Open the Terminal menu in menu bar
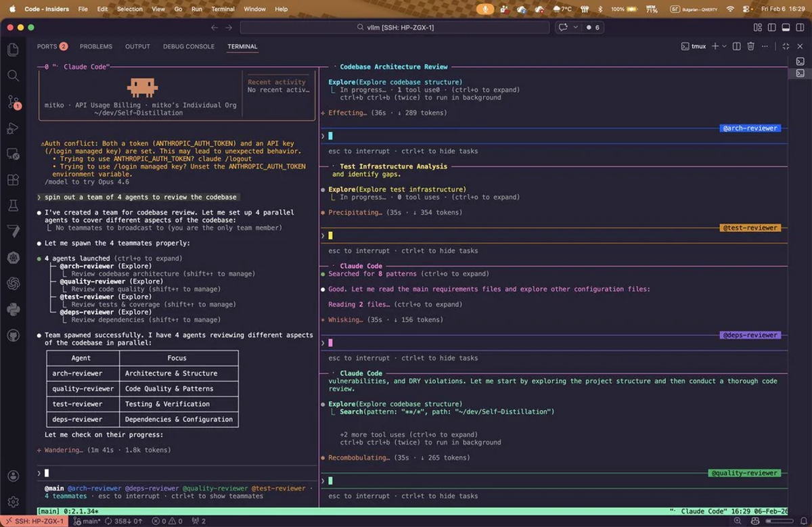The width and height of the screenshot is (812, 527). click(x=223, y=9)
